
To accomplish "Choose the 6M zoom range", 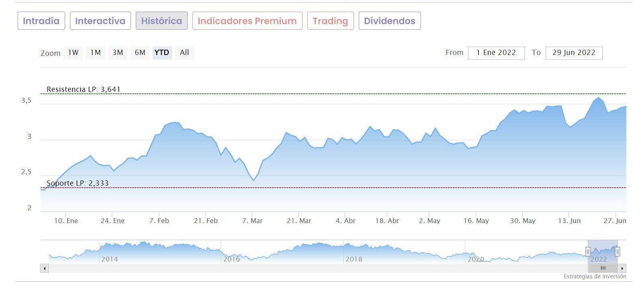I will 140,53.
